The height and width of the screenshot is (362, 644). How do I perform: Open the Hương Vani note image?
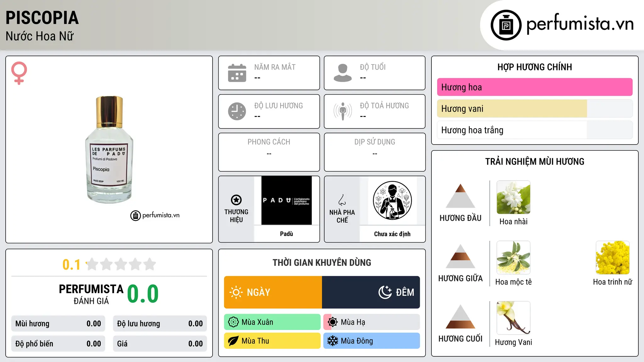point(514,318)
